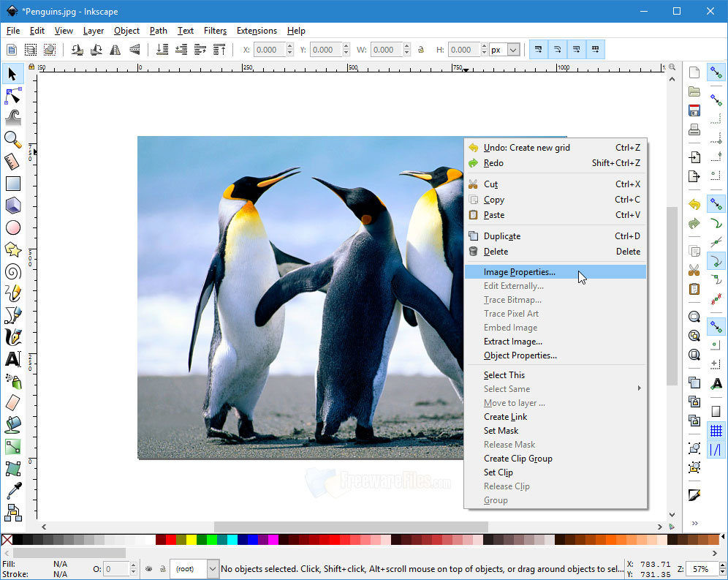Open the Filters menu

tap(215, 31)
